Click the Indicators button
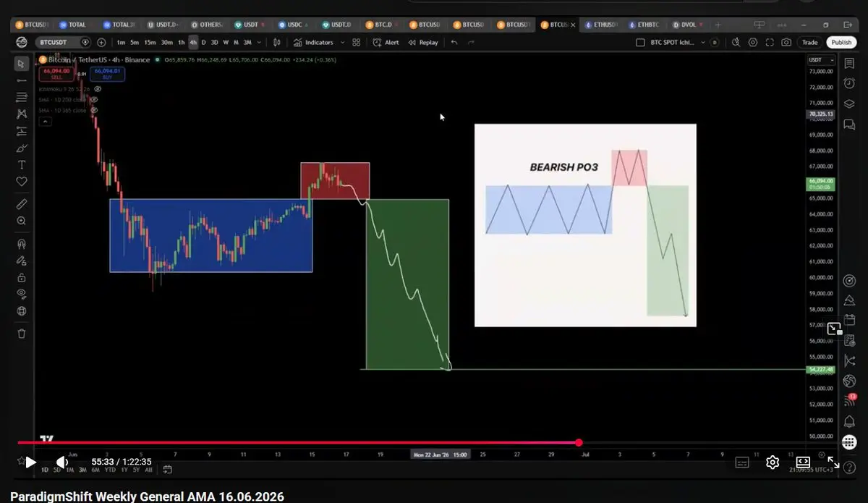The width and height of the screenshot is (868, 503). click(x=313, y=43)
